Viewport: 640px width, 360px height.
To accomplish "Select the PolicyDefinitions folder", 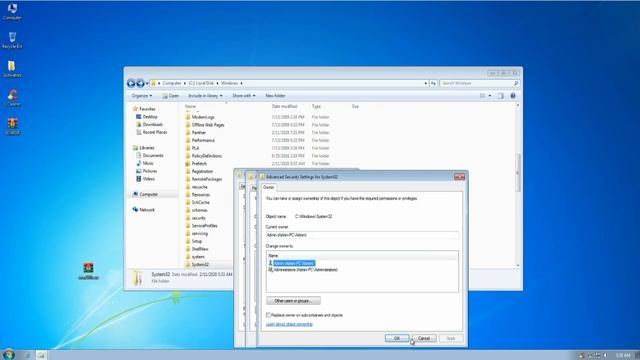I will [x=204, y=156].
